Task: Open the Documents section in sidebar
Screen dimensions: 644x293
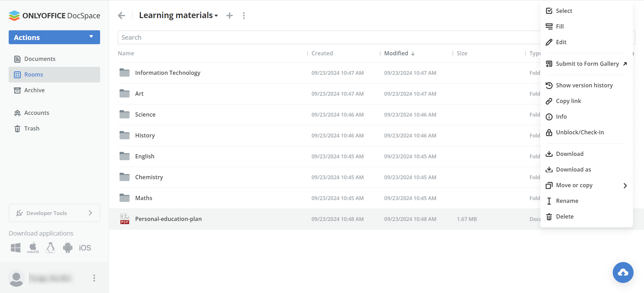Action: pos(40,59)
